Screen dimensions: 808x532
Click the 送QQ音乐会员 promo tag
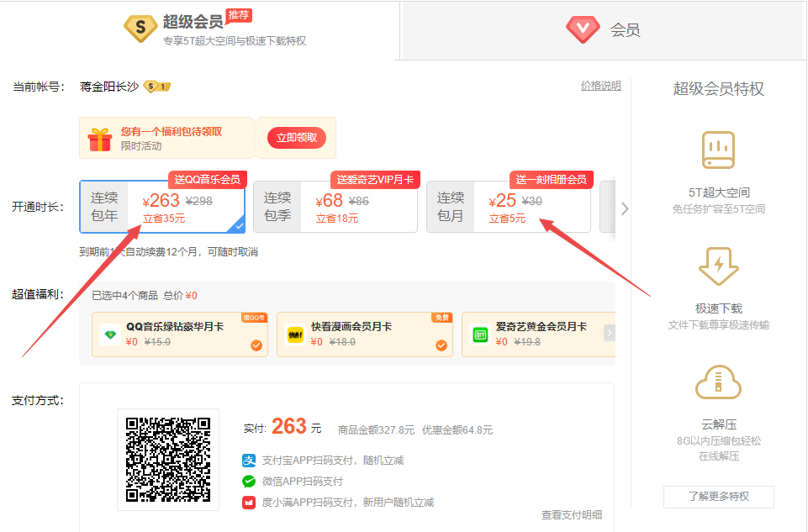tap(208, 179)
